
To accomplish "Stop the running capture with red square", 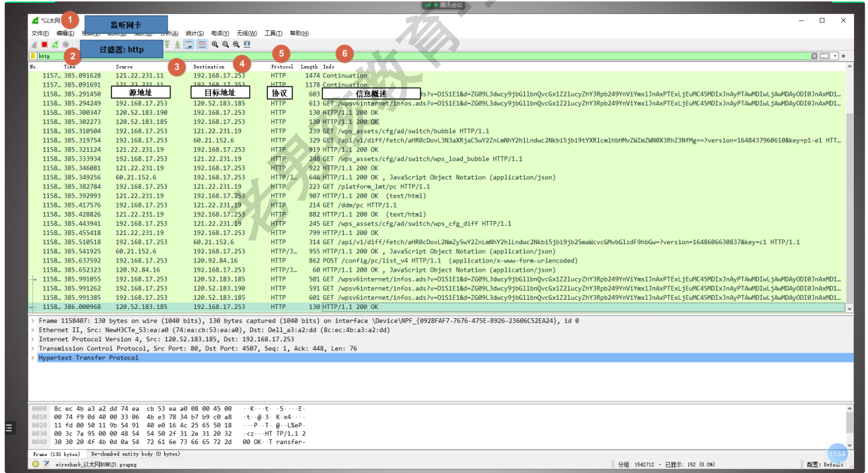I will [44, 44].
